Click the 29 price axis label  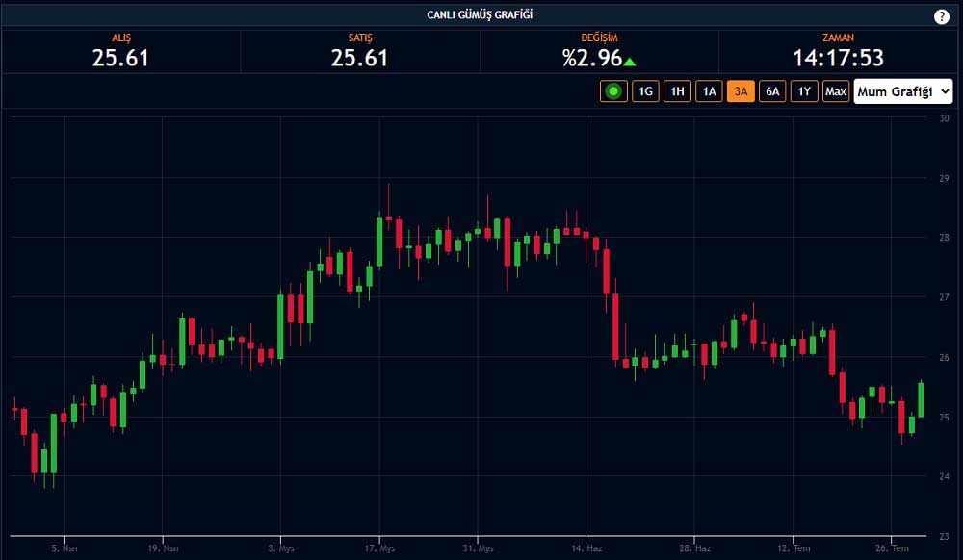944,178
